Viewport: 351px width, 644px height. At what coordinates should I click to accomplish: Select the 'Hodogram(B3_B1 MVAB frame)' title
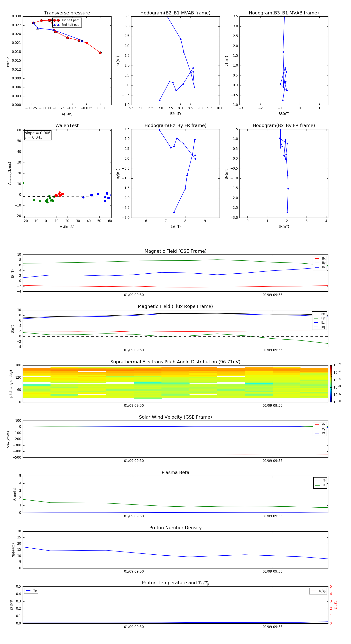(x=284, y=13)
